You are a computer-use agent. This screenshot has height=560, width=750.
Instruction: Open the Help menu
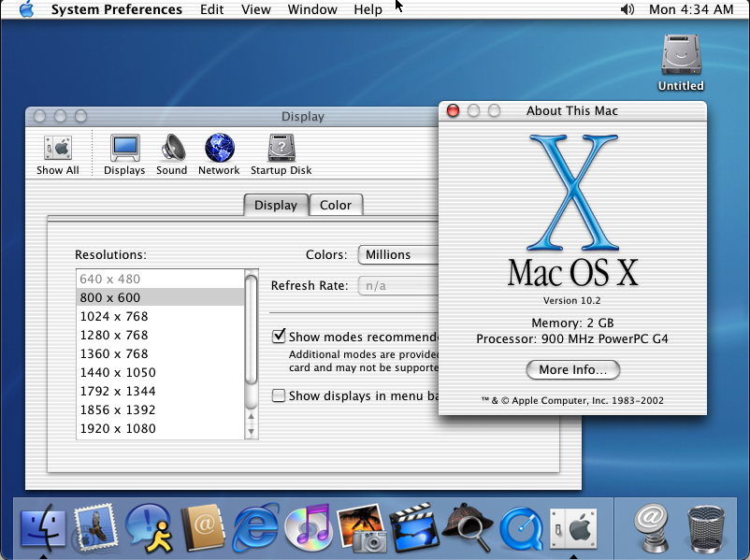point(368,9)
